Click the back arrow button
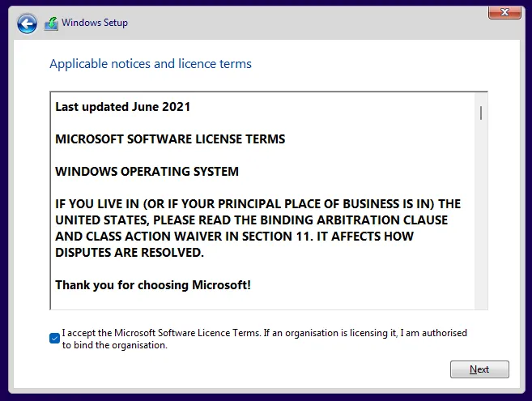 coord(27,23)
